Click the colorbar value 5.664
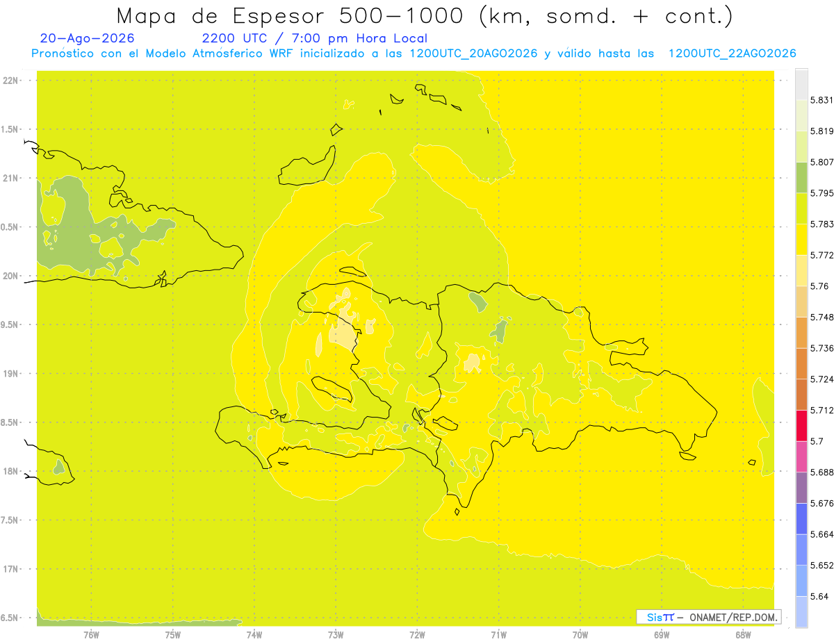This screenshot has width=834, height=644. pos(822,534)
